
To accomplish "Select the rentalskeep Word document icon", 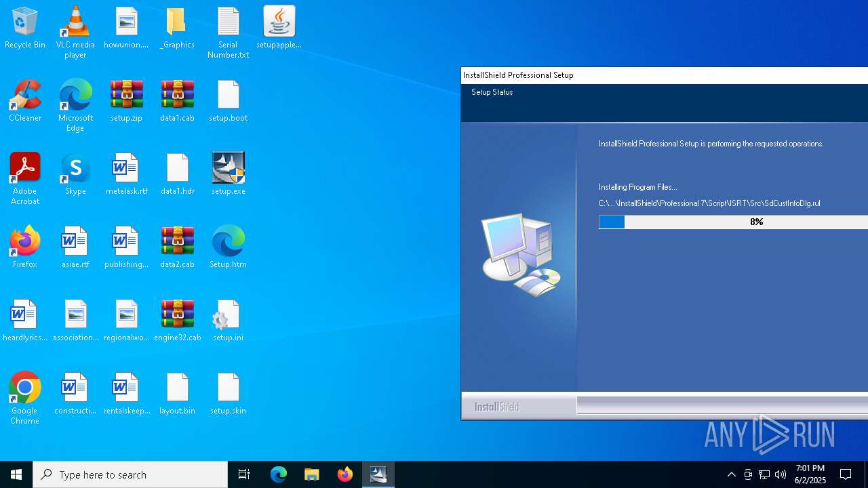I will [x=126, y=394].
